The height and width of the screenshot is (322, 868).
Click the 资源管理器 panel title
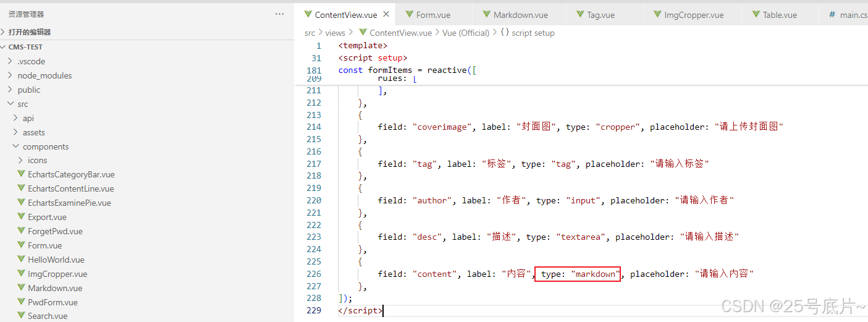pyautogui.click(x=26, y=14)
